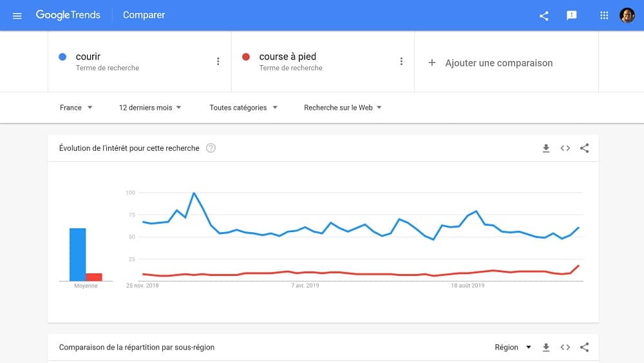Click the share icon in header

coord(544,15)
